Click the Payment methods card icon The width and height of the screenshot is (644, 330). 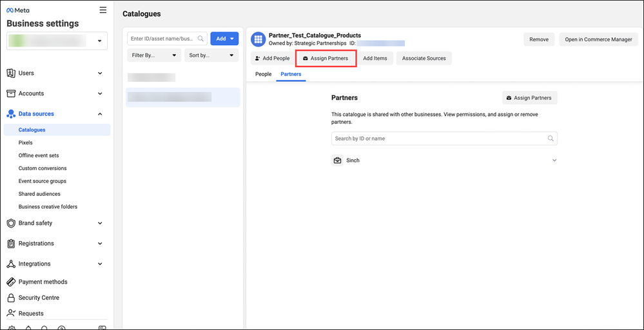click(x=11, y=282)
